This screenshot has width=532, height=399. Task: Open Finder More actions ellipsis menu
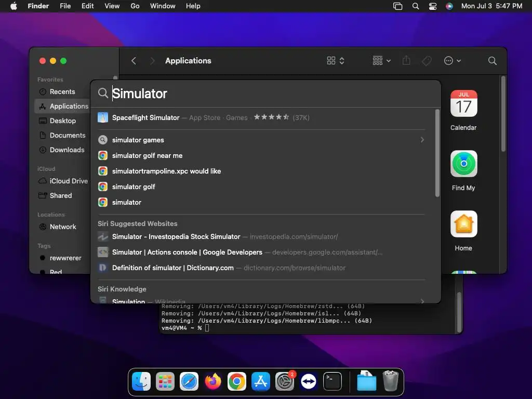click(x=453, y=61)
